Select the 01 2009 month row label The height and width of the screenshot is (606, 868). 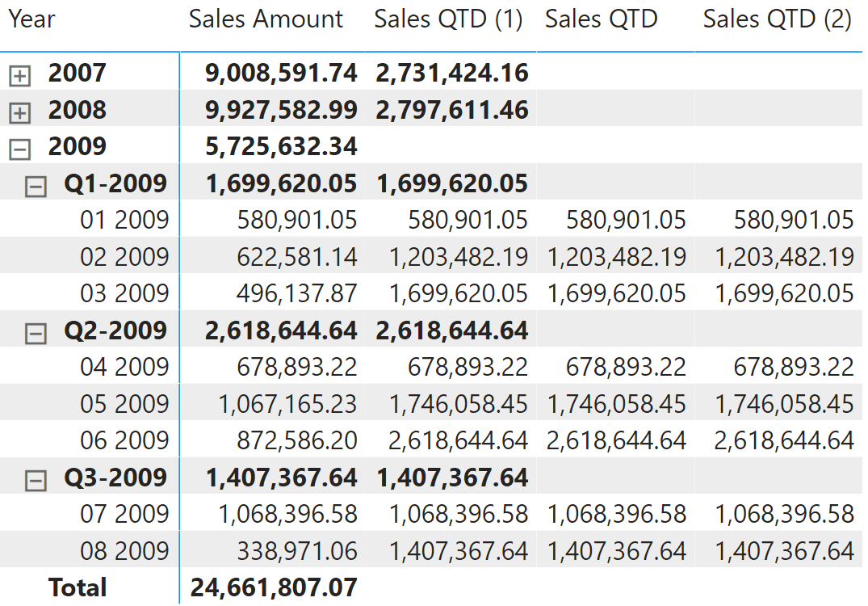click(x=124, y=220)
